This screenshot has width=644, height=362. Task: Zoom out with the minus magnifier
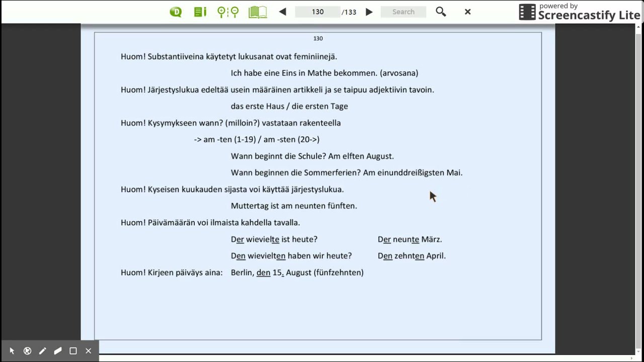coord(234,12)
